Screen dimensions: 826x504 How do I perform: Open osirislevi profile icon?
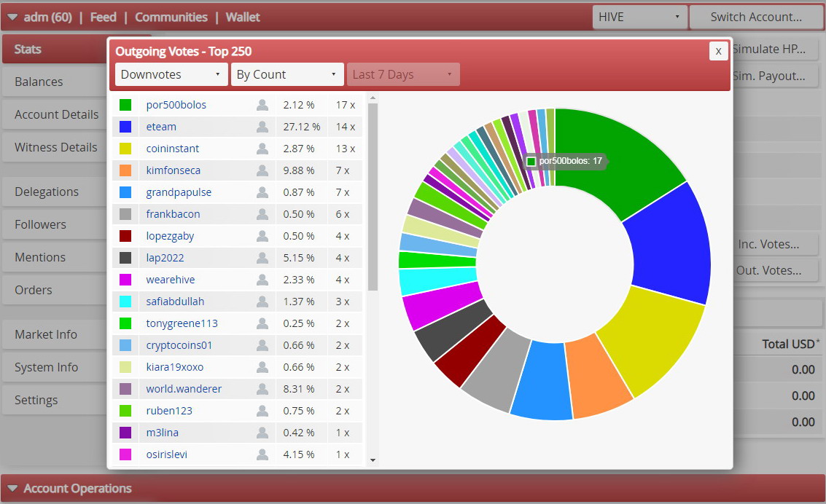click(262, 454)
